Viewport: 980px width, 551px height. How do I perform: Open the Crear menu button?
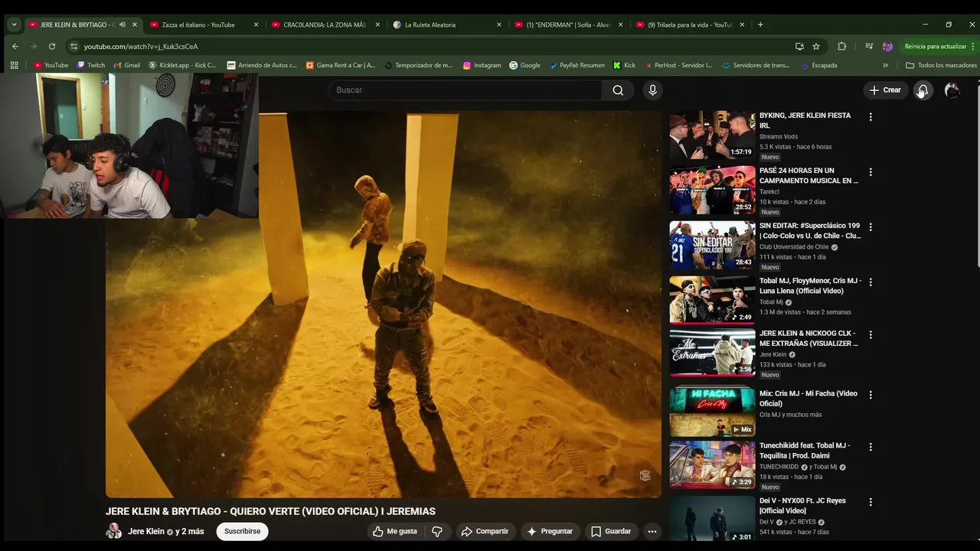(x=885, y=90)
